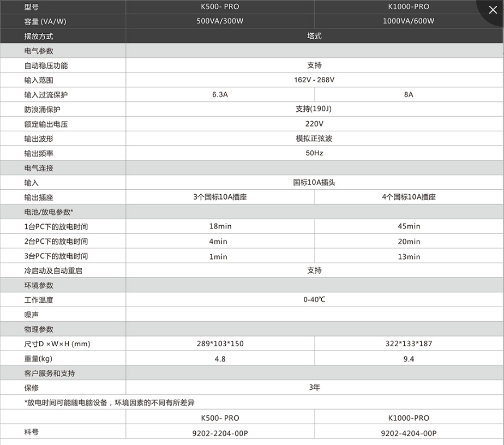Click the K1000-PRO header in top row
The height and width of the screenshot is (445, 504).
409,7
